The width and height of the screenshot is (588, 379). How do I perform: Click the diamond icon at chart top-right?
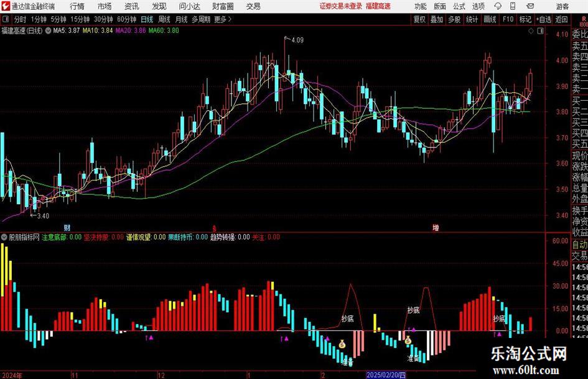[531, 31]
